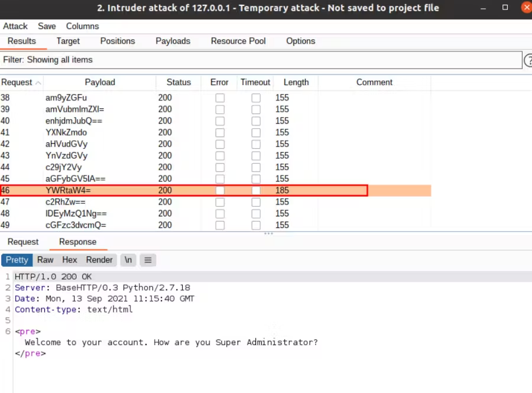Toggle Error checkbox for request 40
This screenshot has width=532, height=393.
(x=220, y=121)
